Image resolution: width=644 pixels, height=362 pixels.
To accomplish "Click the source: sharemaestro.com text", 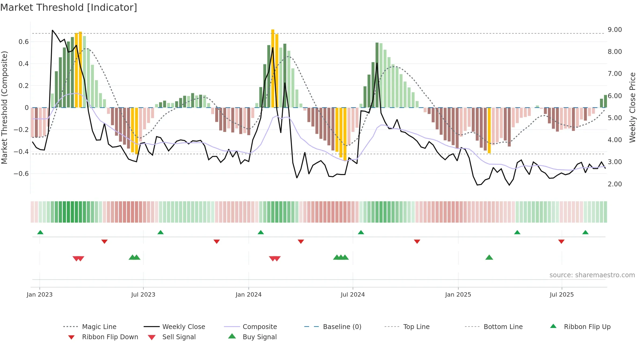I will (592, 275).
